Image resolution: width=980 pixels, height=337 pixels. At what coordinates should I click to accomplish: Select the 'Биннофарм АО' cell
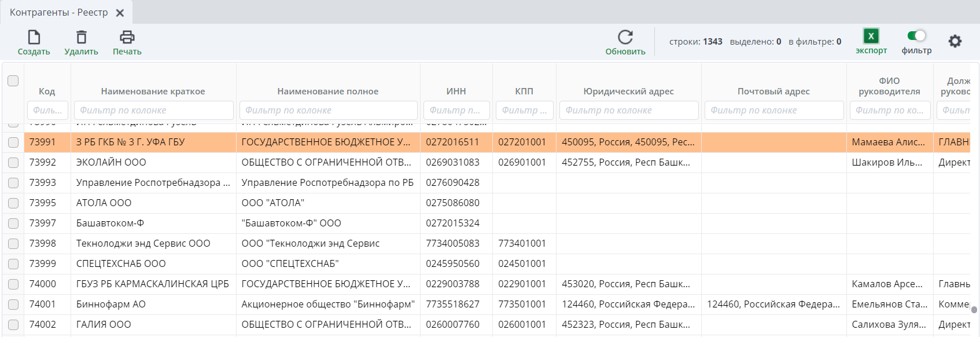(153, 305)
